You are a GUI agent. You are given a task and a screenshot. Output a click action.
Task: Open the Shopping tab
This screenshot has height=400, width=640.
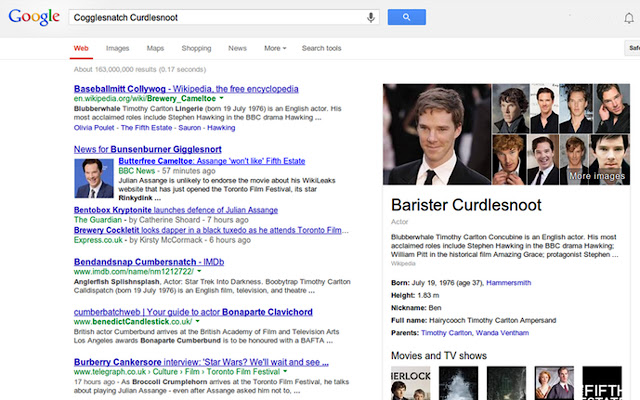coord(196,48)
